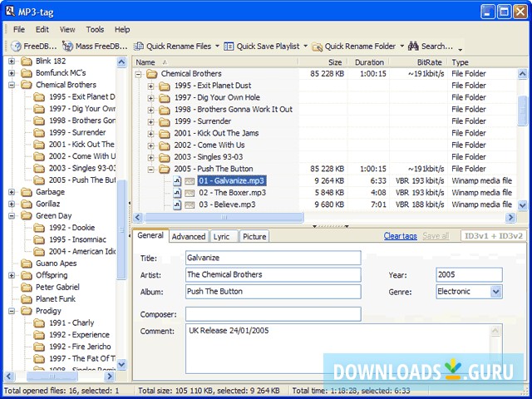The width and height of the screenshot is (532, 399).
Task: Collapse the Green Day tree node
Action: 12,216
